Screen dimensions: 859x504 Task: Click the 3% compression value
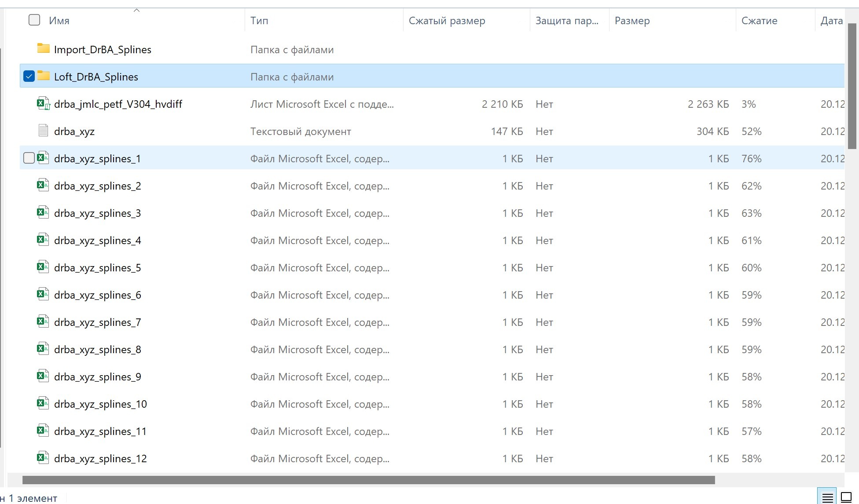point(749,104)
